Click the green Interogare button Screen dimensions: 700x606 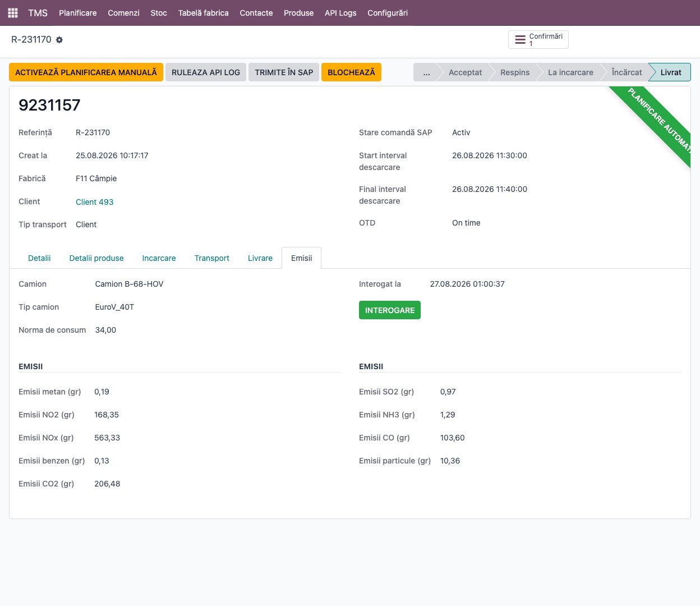390,310
